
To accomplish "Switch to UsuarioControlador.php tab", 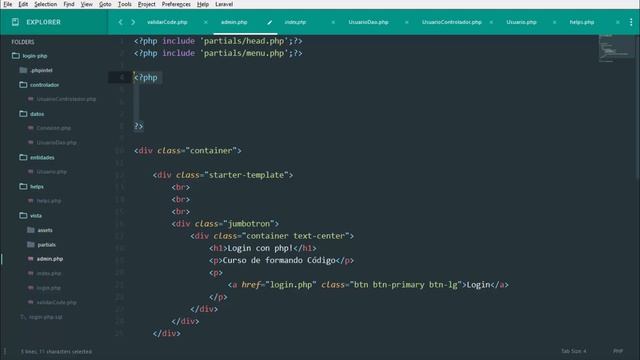I will 451,22.
